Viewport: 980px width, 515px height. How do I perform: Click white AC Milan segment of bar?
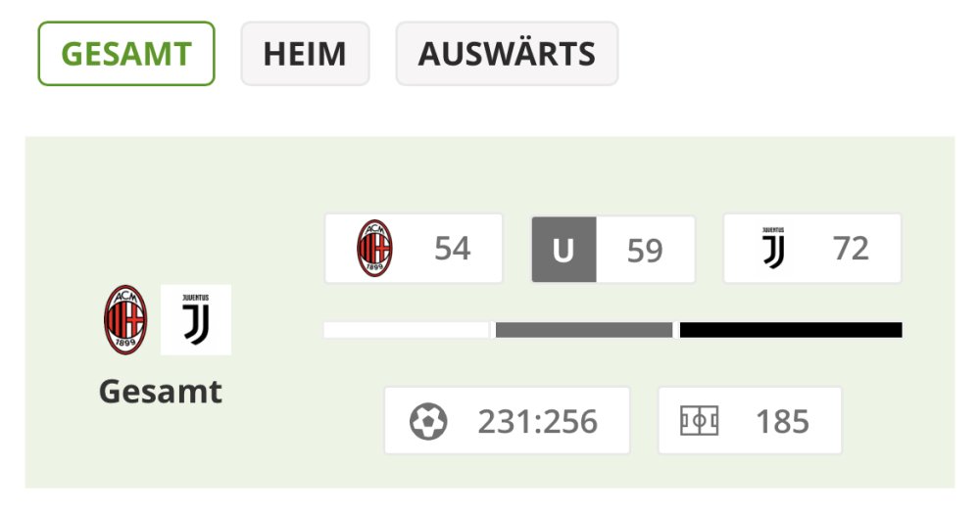[x=406, y=330]
